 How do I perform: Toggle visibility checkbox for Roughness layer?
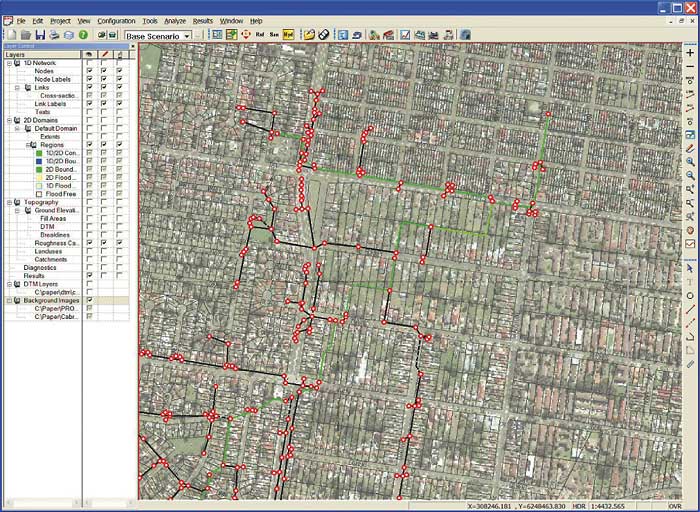pyautogui.click(x=90, y=243)
